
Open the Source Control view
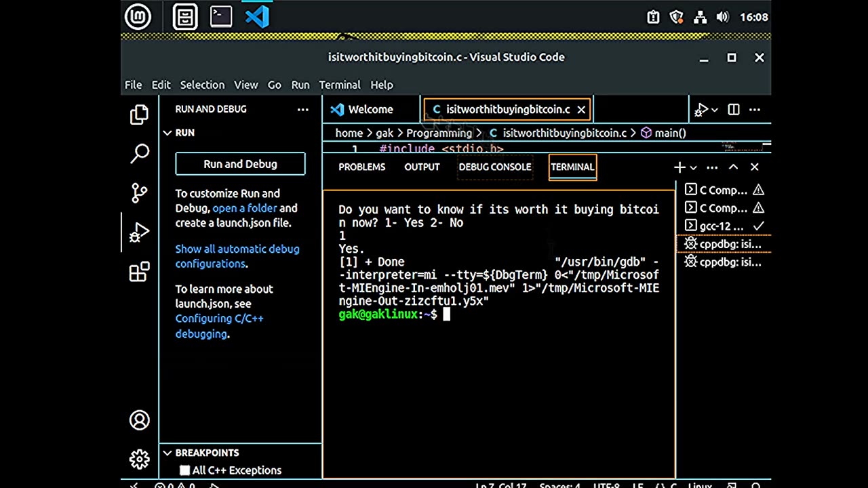click(139, 193)
